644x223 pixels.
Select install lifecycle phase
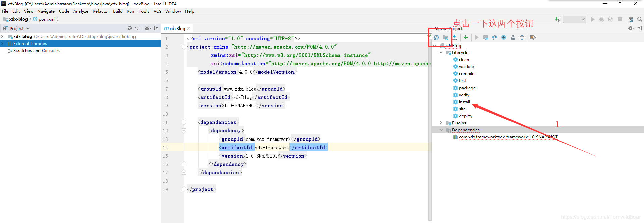click(464, 102)
